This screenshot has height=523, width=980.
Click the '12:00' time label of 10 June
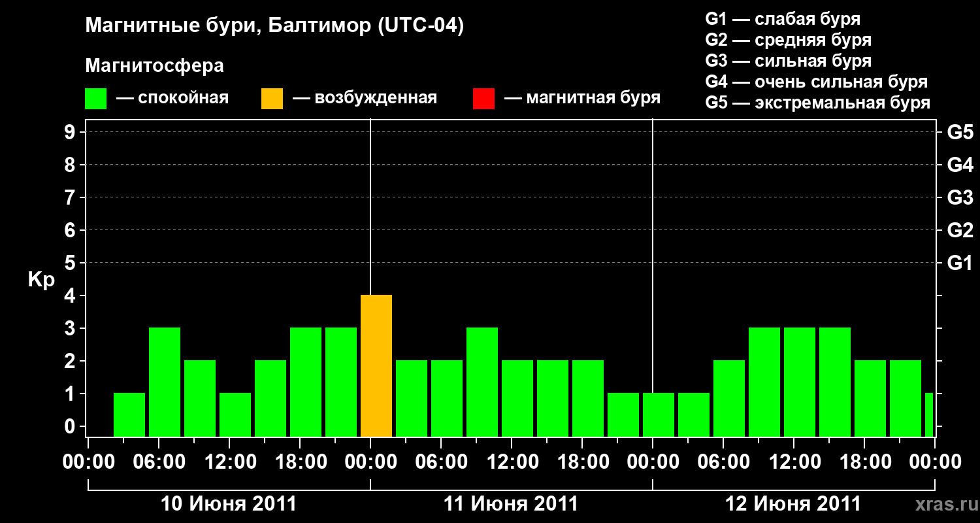229,462
